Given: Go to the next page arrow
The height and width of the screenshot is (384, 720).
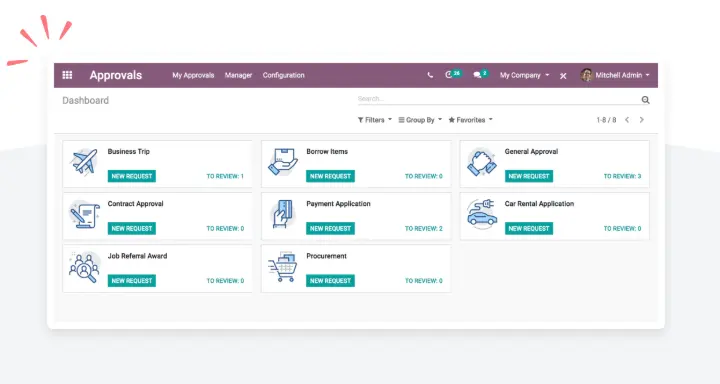Looking at the screenshot, I should tap(641, 120).
